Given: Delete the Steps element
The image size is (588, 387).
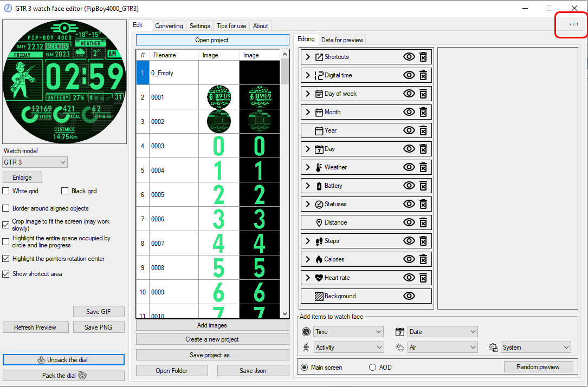Looking at the screenshot, I should tap(423, 241).
